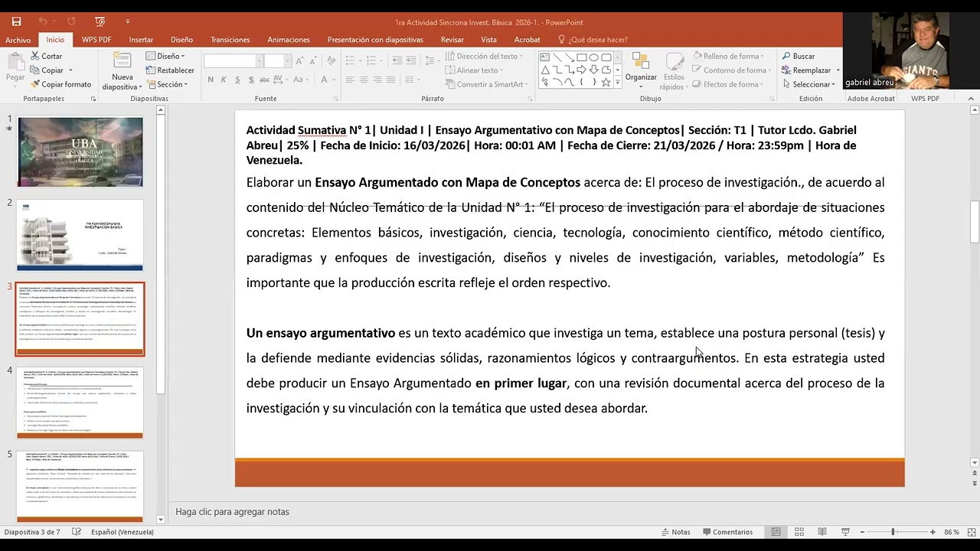Start slideshow from status bar icon
Image resolution: width=980 pixels, height=551 pixels.
845,532
